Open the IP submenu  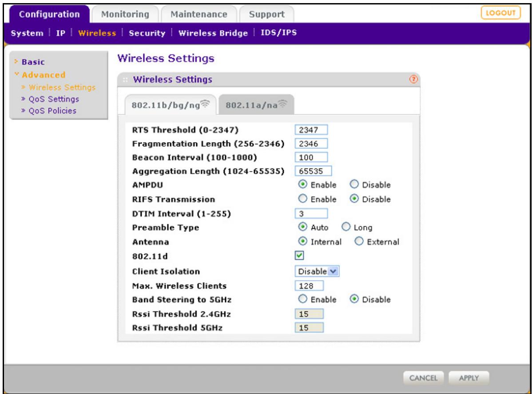pos(61,33)
